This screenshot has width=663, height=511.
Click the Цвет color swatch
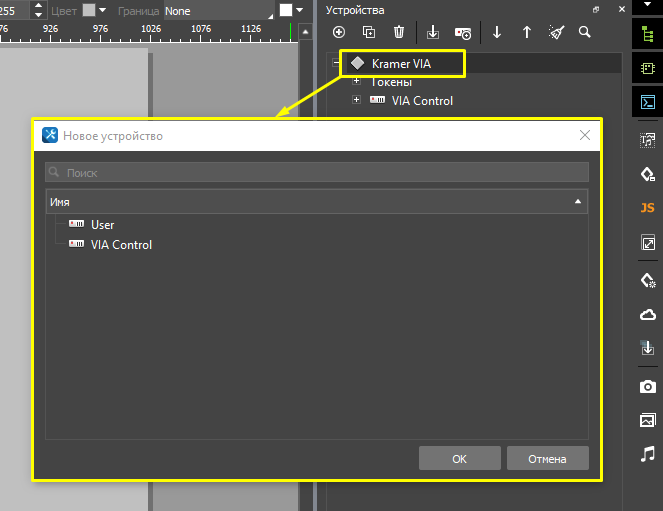(89, 10)
